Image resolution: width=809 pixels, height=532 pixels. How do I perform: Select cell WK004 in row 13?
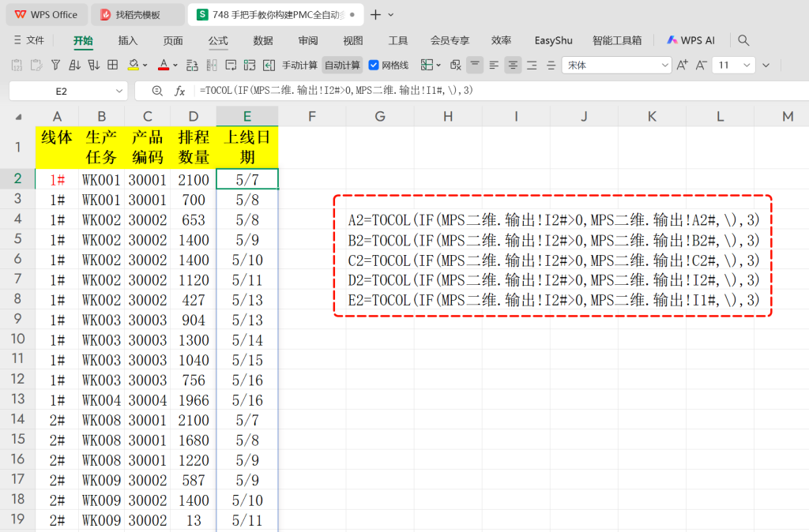pos(101,400)
